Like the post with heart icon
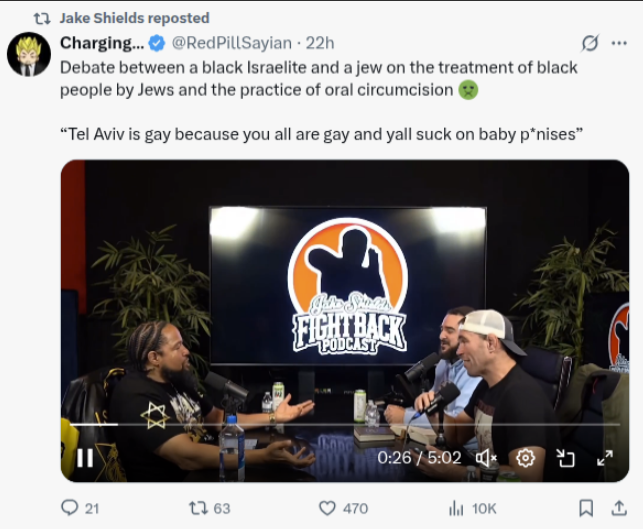Viewport: 643px width, 529px height. tap(327, 508)
